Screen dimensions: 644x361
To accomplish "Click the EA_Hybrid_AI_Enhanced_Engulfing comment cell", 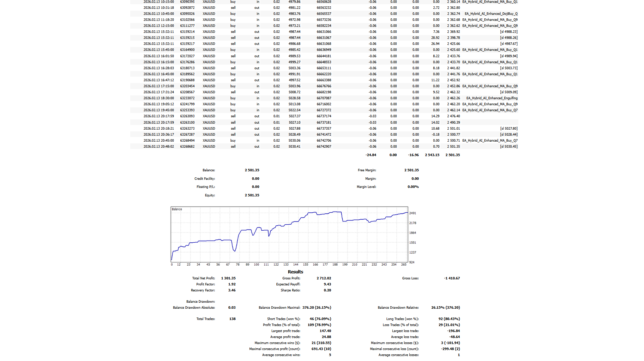I will (492, 98).
